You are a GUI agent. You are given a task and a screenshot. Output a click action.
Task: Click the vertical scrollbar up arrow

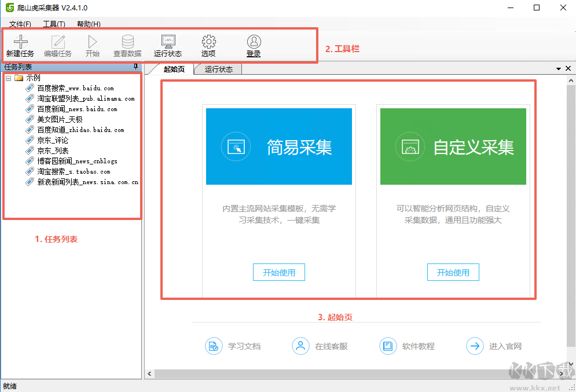[x=571, y=80]
